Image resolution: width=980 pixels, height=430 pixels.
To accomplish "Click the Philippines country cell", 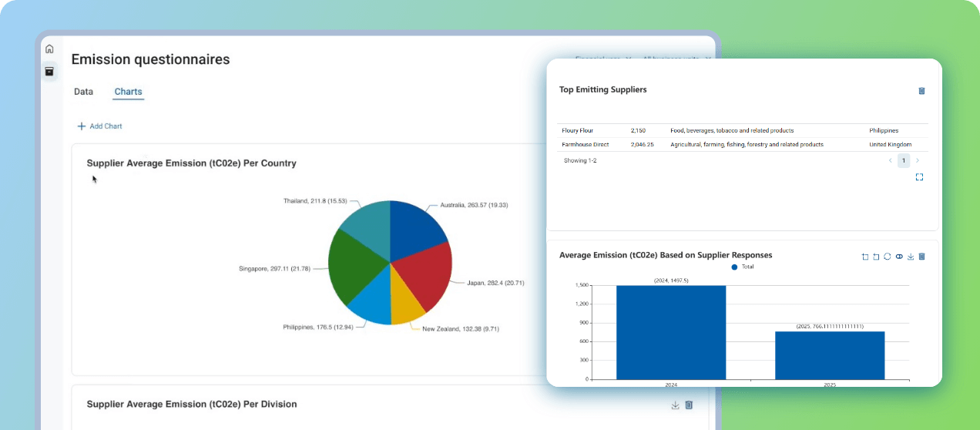I will (884, 130).
